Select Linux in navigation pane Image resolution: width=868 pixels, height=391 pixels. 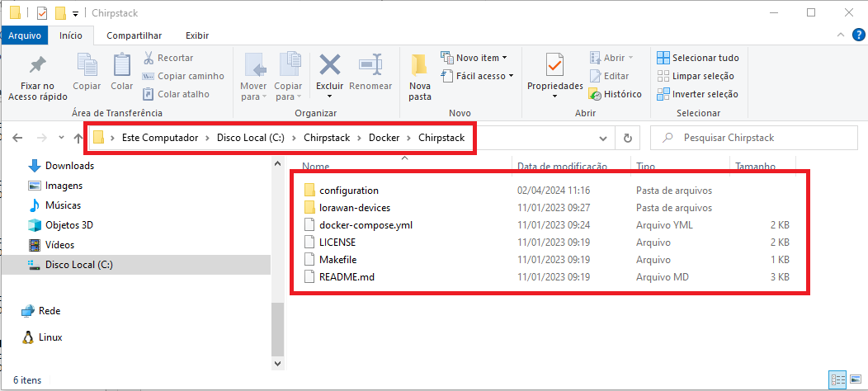click(x=42, y=337)
